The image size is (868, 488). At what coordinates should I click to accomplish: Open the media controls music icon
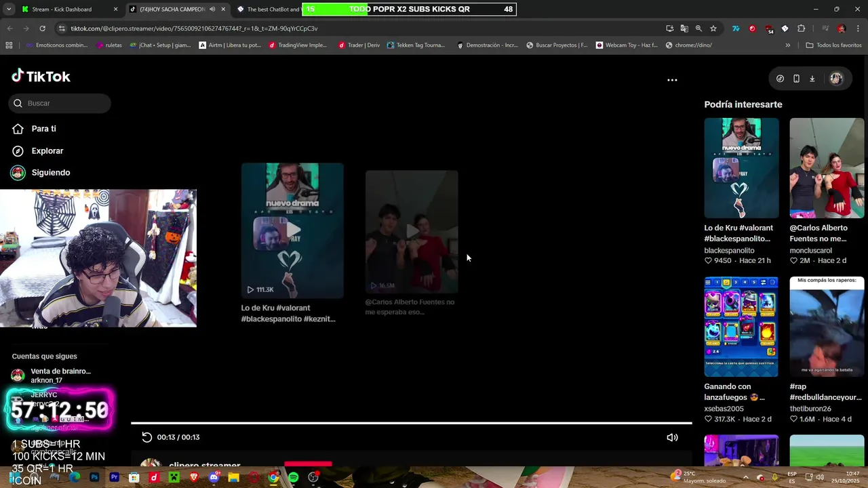coord(825,28)
